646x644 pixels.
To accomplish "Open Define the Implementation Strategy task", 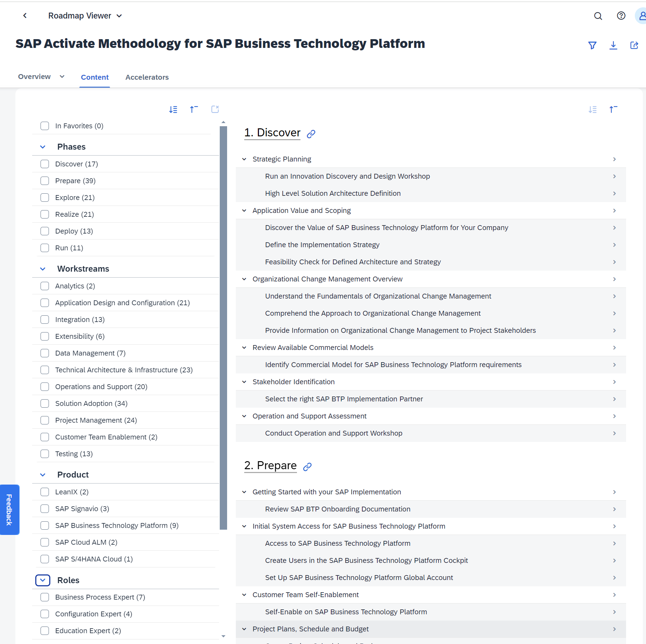I will (322, 245).
